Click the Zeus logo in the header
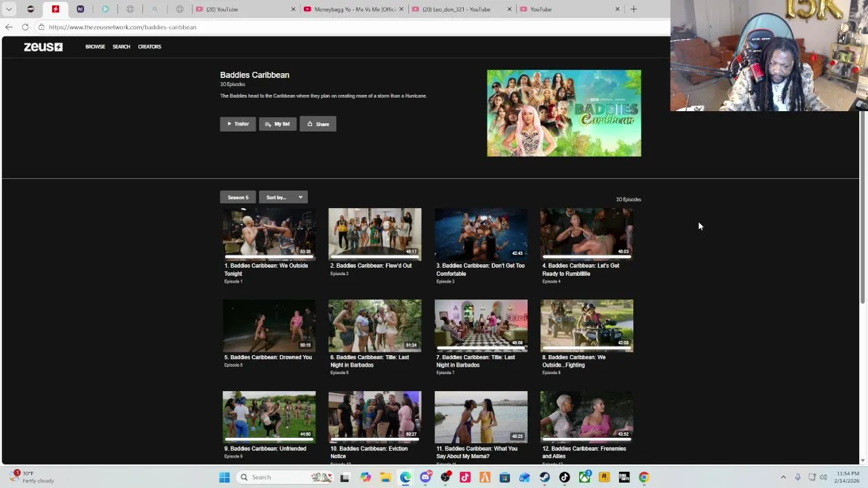The height and width of the screenshot is (488, 868). tap(43, 47)
